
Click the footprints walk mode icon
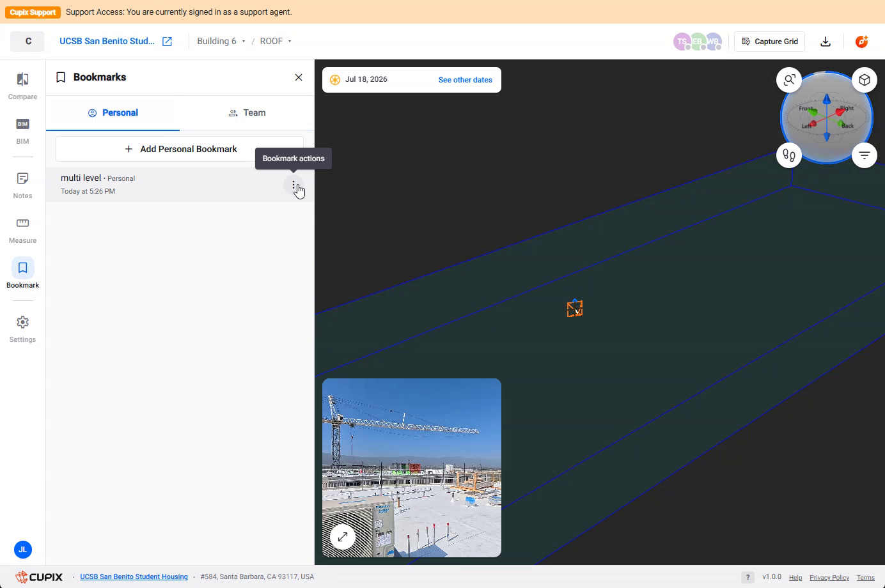pos(790,155)
